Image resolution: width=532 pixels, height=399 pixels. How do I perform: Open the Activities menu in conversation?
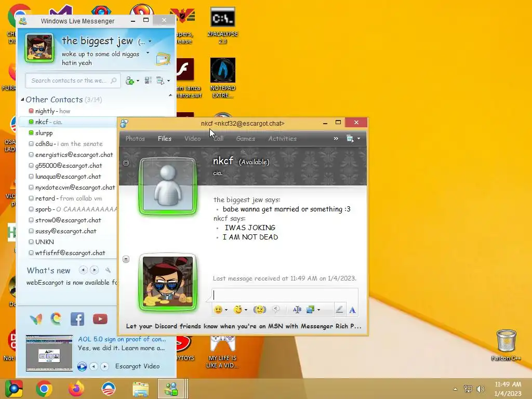(x=282, y=138)
